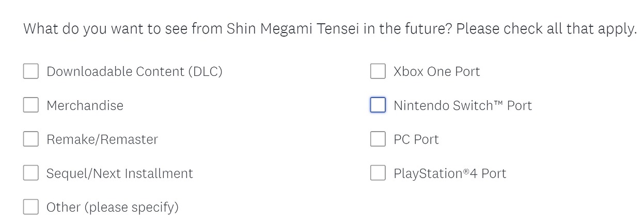This screenshot has height=224, width=644.
Task: Tick the Xbox One Port checkbox
Action: [378, 71]
